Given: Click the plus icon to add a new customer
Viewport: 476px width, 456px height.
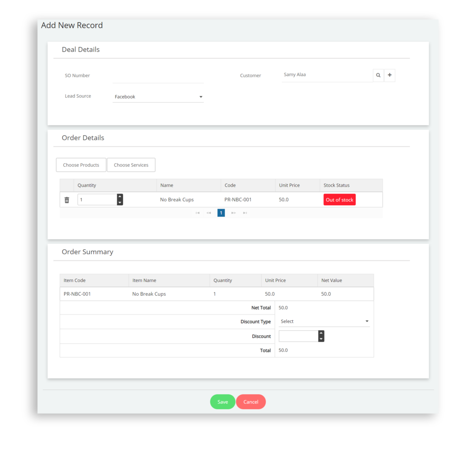Looking at the screenshot, I should pos(390,75).
